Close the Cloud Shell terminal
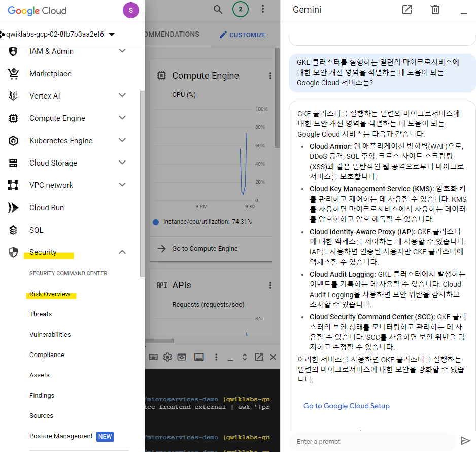 pos(273,357)
